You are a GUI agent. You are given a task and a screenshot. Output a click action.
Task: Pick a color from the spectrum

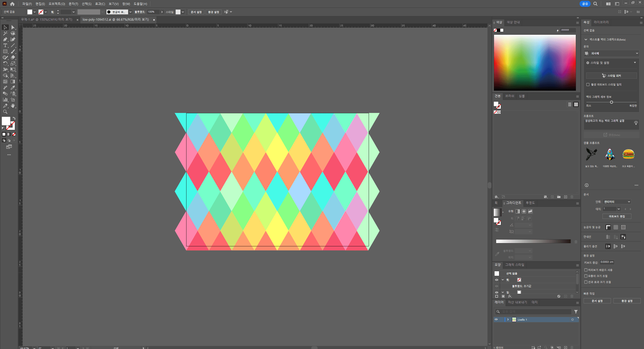point(535,63)
